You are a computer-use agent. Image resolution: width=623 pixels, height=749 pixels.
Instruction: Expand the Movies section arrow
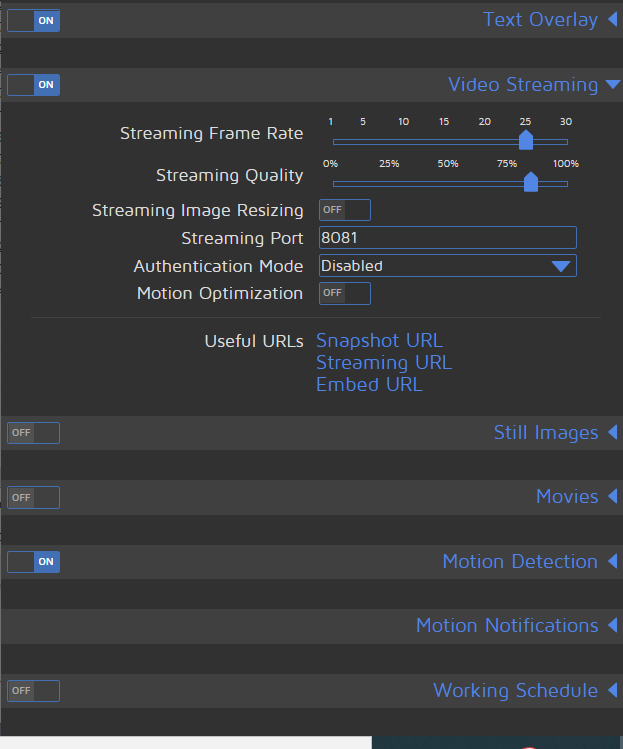point(612,497)
